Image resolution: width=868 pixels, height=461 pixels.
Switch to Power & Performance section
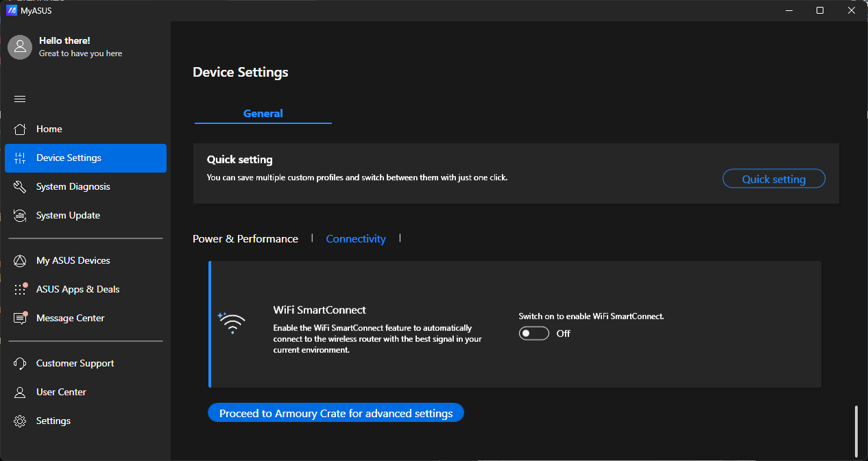point(245,239)
